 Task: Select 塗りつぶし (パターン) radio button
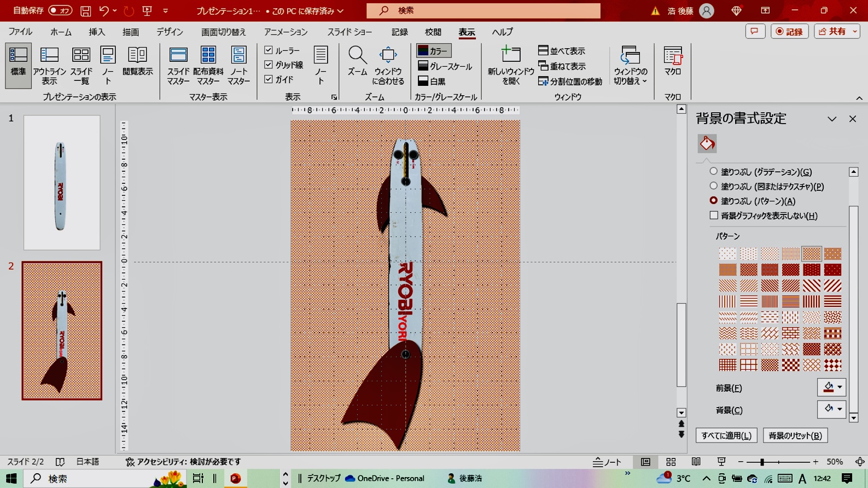click(x=713, y=201)
